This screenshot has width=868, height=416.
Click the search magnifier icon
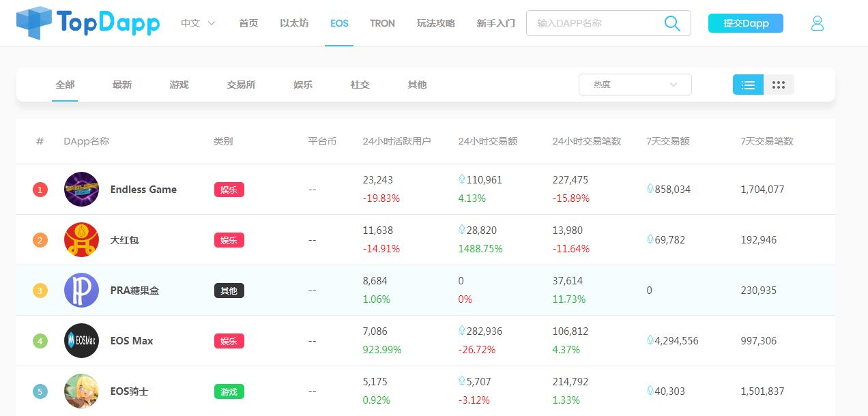(672, 23)
